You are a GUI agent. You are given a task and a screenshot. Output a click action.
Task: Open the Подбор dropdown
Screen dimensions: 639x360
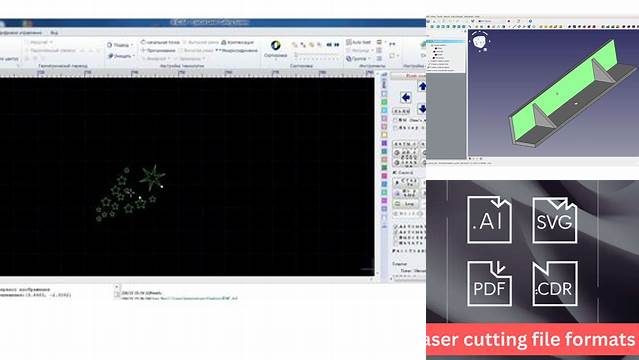[x=120, y=45]
